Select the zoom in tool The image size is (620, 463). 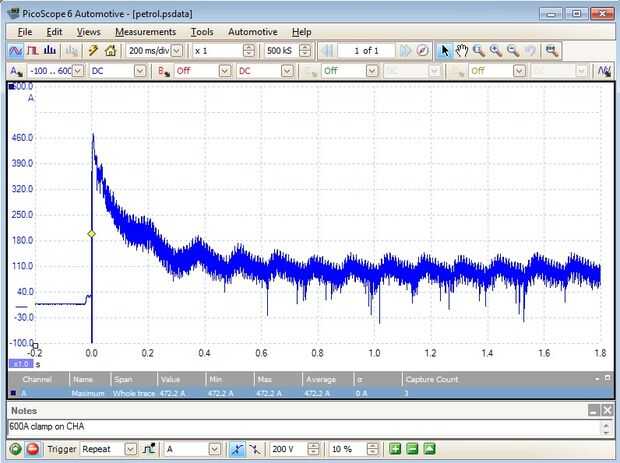click(x=495, y=51)
